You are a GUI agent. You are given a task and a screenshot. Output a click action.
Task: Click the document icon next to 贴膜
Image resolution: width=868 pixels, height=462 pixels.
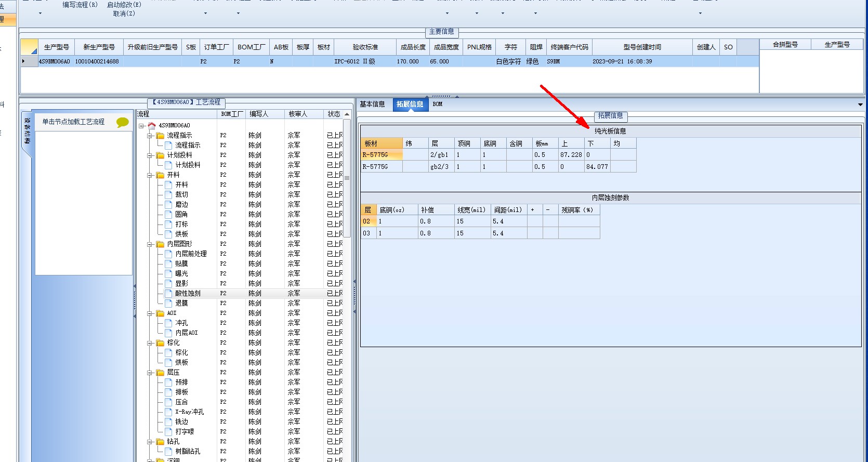point(168,263)
